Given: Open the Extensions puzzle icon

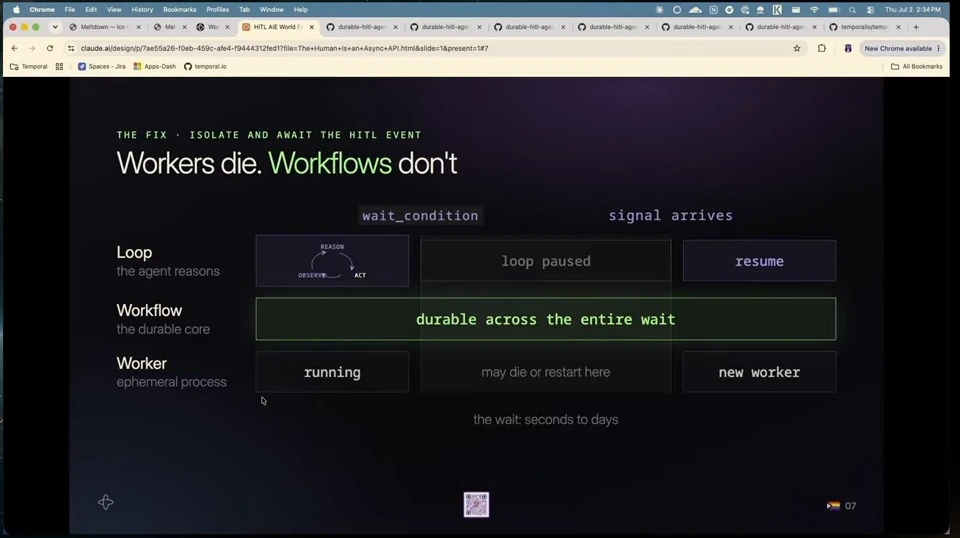Looking at the screenshot, I should point(822,48).
